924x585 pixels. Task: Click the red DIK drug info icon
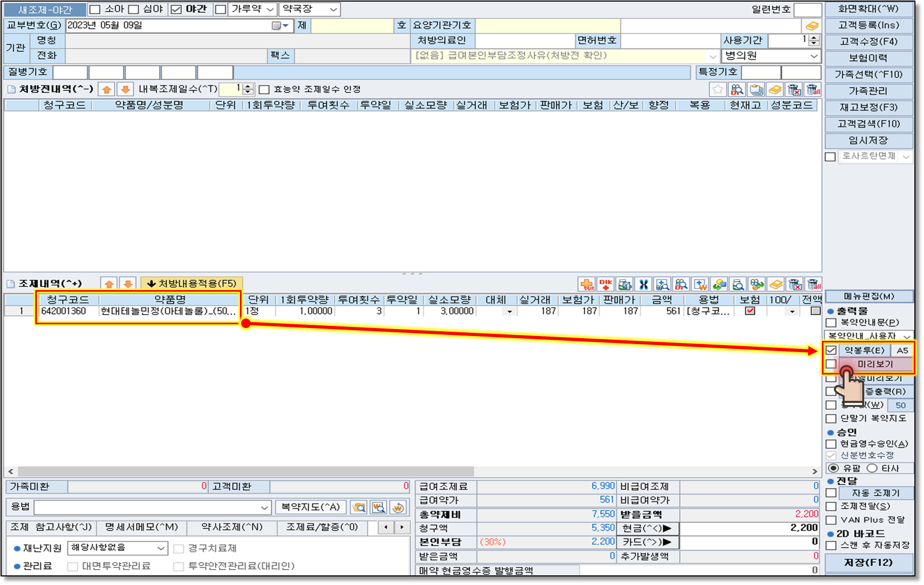[605, 284]
